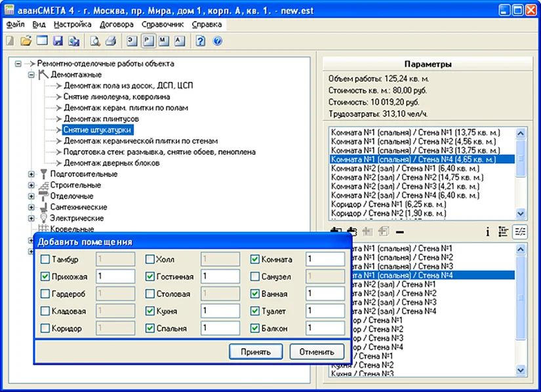Open the Настройка menu
Screen dimensions: 541x392
point(72,24)
